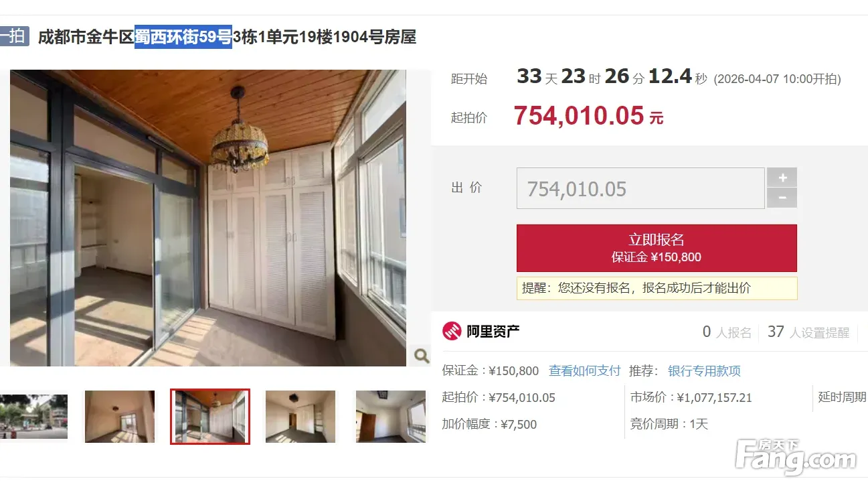
Task: Click the 阿里资产 name text
Action: (493, 331)
